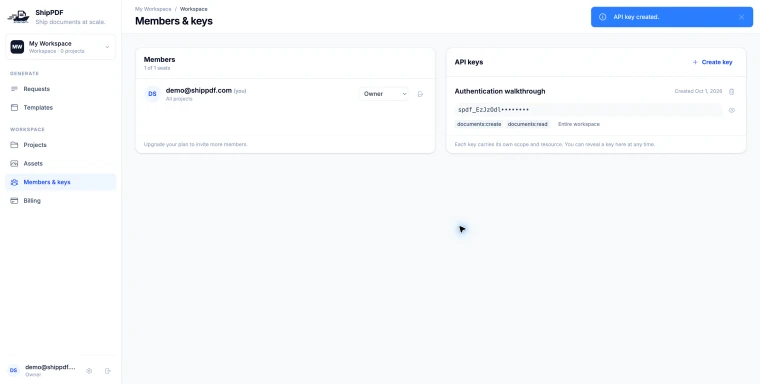Viewport: 760px width, 384px height.
Task: Click the documents:create scope tag
Action: (x=479, y=124)
